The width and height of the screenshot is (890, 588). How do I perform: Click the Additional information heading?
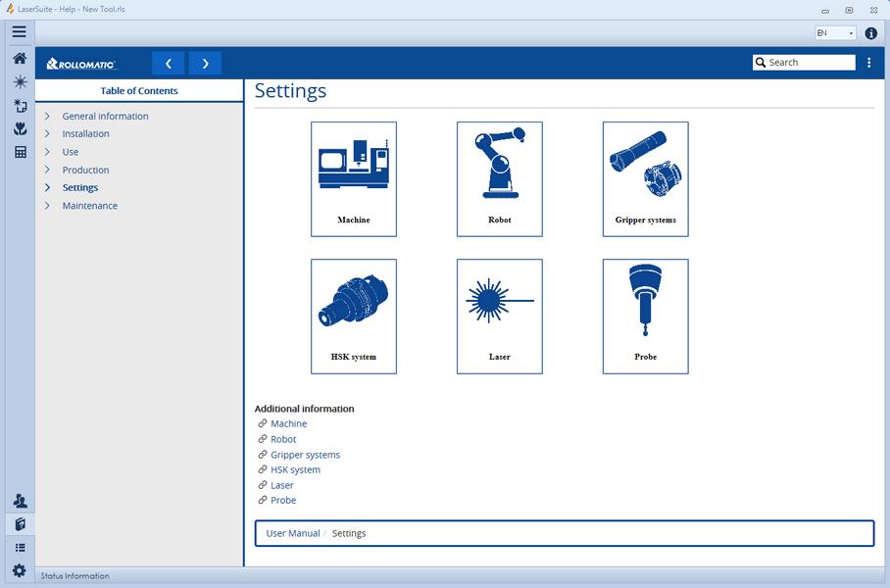pos(304,409)
